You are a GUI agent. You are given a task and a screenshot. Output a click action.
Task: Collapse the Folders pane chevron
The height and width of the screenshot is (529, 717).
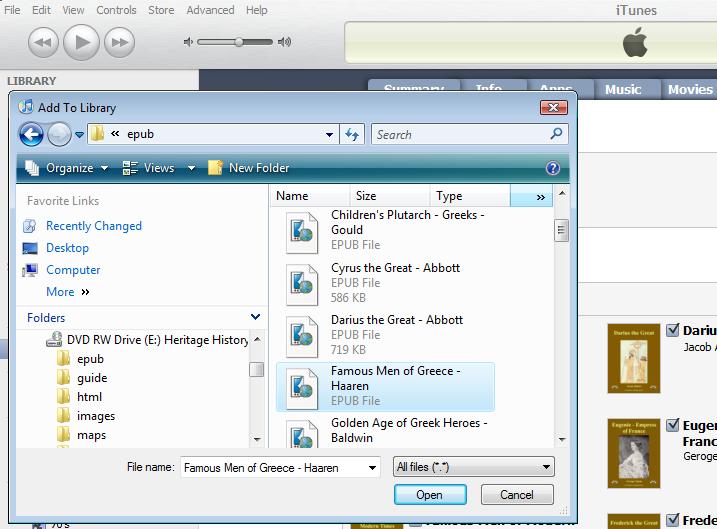click(x=256, y=318)
